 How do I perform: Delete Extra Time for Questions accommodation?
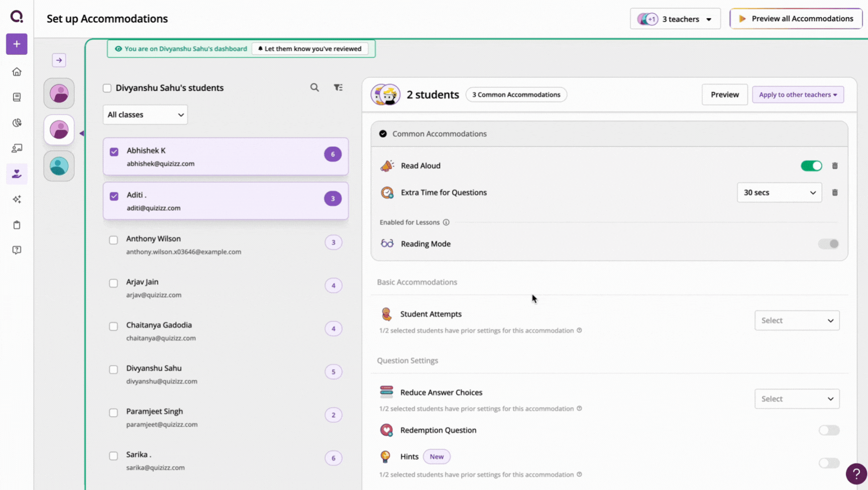835,192
